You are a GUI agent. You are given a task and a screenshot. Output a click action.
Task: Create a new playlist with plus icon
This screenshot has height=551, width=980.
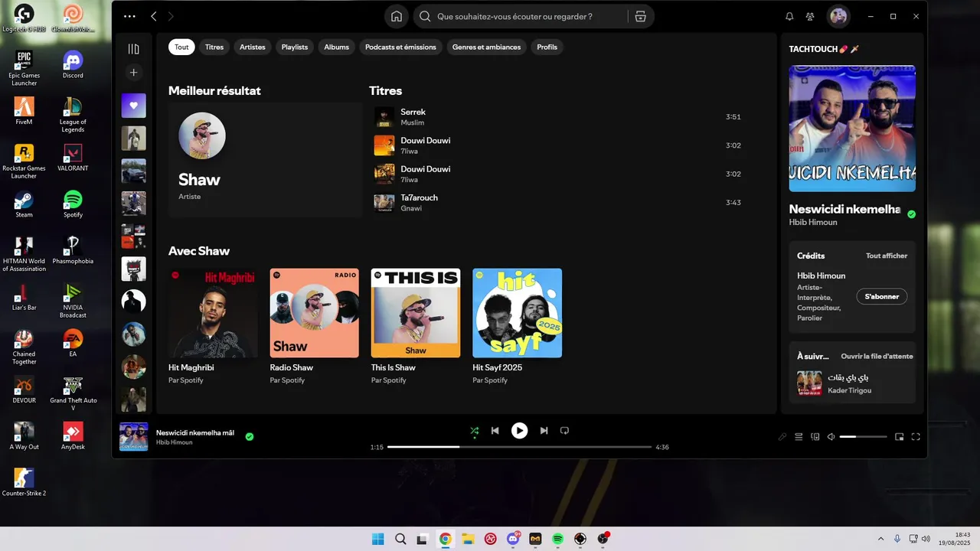click(x=133, y=73)
